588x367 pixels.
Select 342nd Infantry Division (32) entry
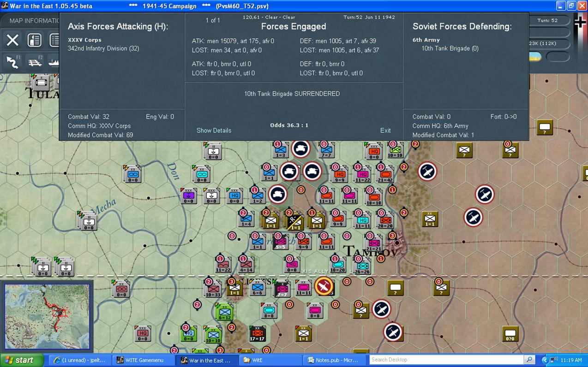pos(103,48)
